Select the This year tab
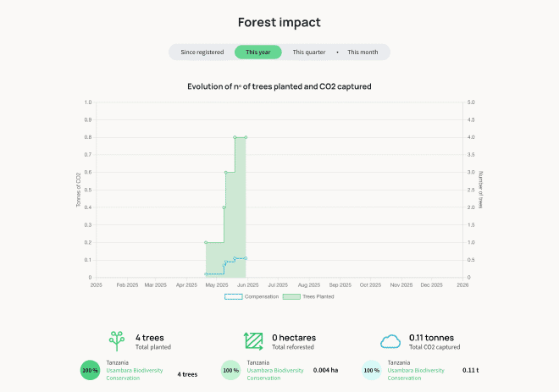 (x=258, y=52)
